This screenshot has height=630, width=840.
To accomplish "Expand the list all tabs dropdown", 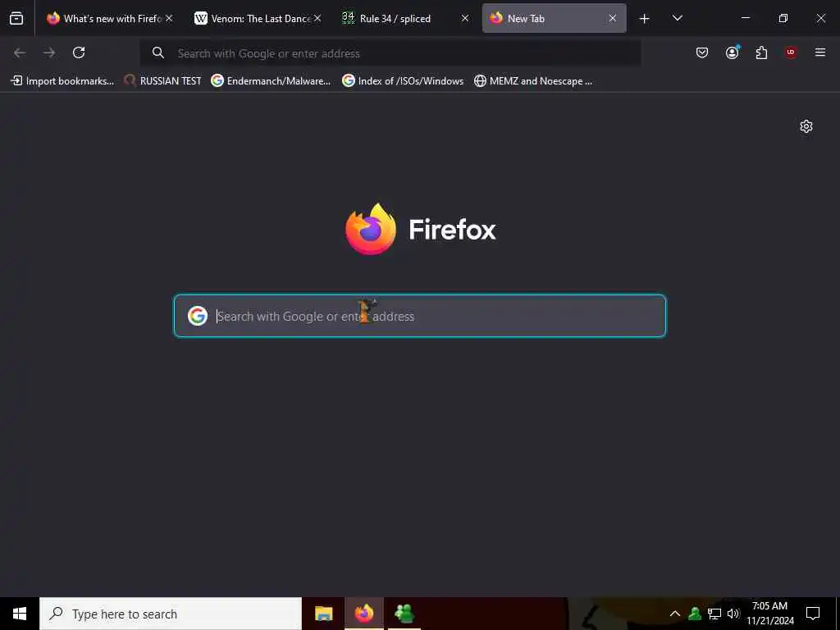I will (677, 18).
